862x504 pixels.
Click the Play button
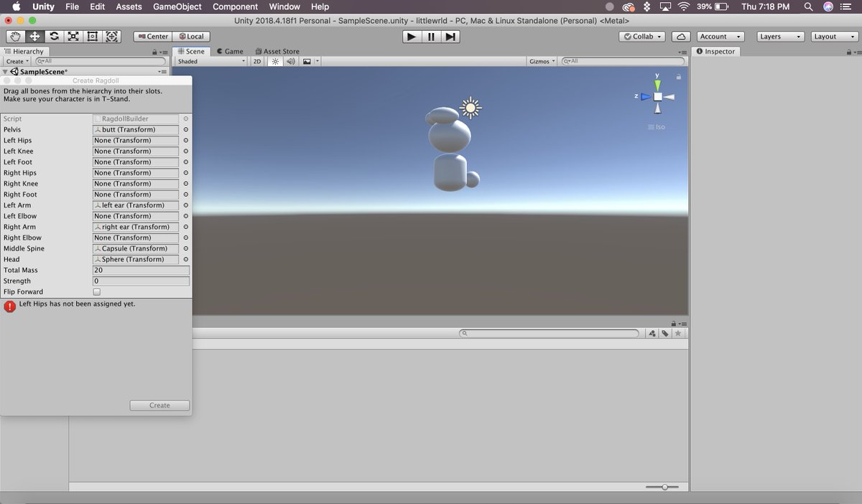(x=411, y=36)
